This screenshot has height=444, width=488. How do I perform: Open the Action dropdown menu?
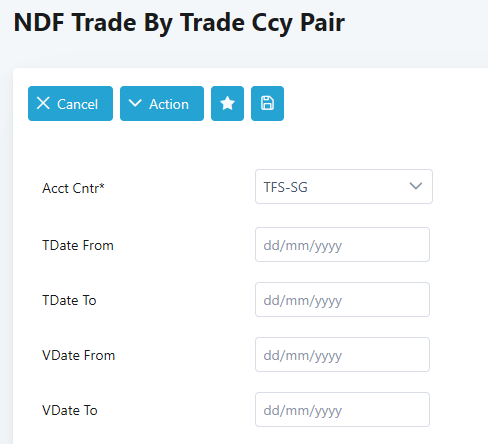[x=162, y=103]
